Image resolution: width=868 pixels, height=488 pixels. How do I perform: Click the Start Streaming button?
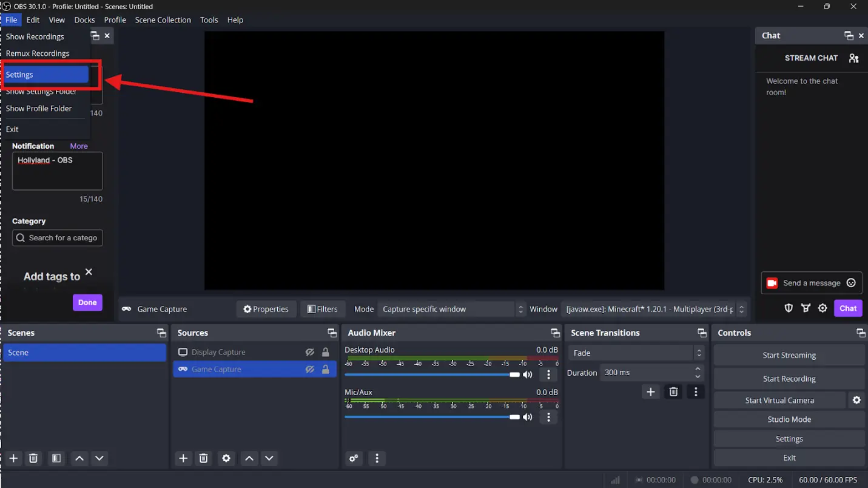(x=789, y=355)
